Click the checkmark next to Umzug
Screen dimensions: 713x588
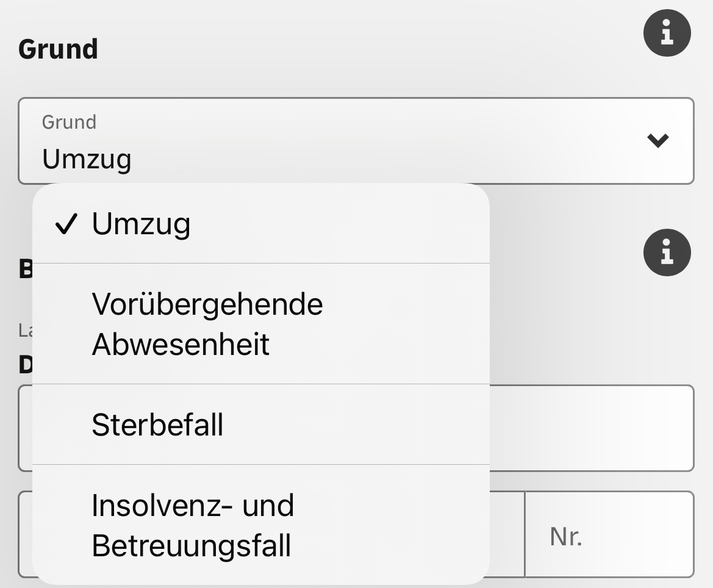point(66,224)
